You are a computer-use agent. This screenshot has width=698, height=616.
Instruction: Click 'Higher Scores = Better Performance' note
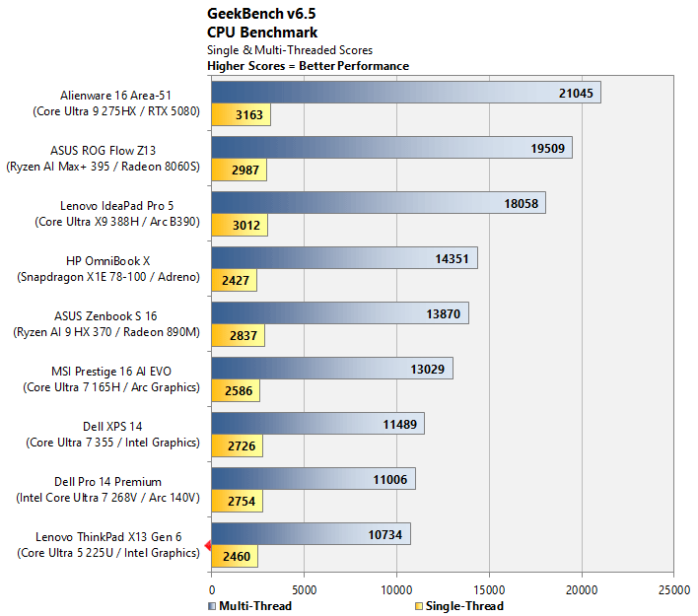(308, 66)
